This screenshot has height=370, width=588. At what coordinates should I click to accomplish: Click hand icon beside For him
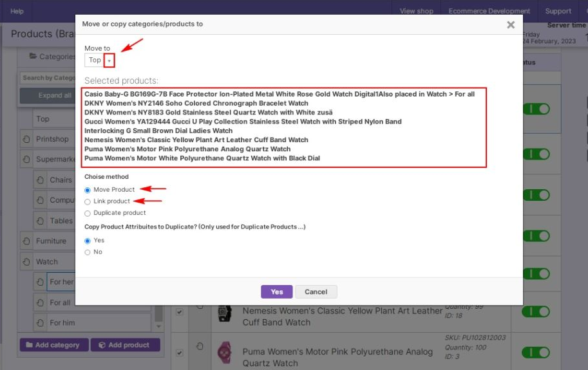click(x=40, y=322)
